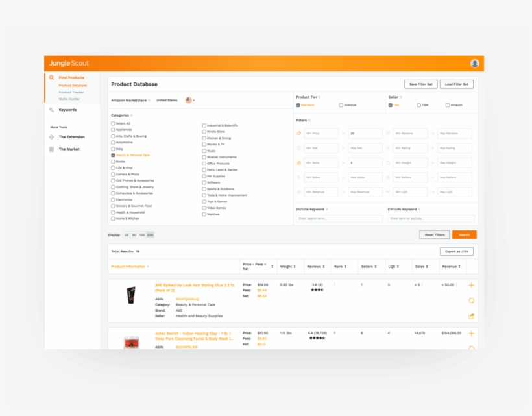Open Niche Hunter in sidebar
The width and height of the screenshot is (532, 416).
pos(69,99)
